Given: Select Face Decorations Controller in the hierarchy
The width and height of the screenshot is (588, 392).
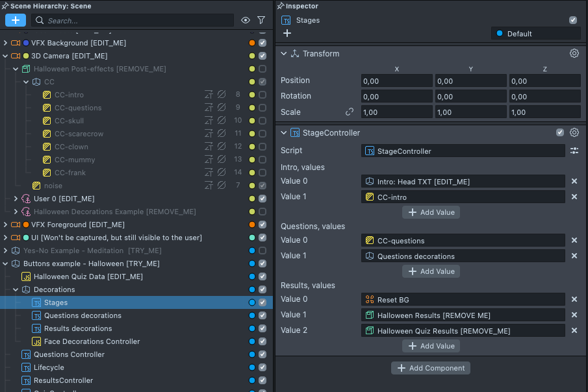Looking at the screenshot, I should tap(92, 341).
